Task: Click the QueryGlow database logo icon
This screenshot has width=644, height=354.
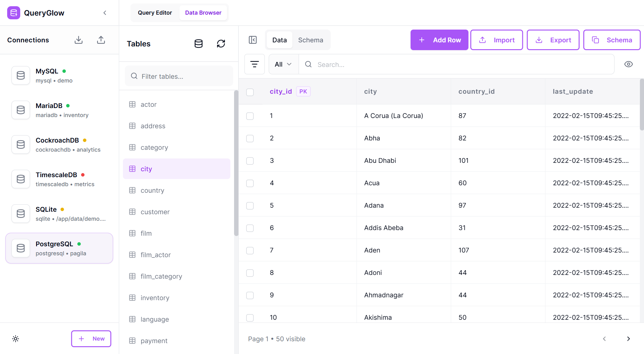Action: coord(14,13)
